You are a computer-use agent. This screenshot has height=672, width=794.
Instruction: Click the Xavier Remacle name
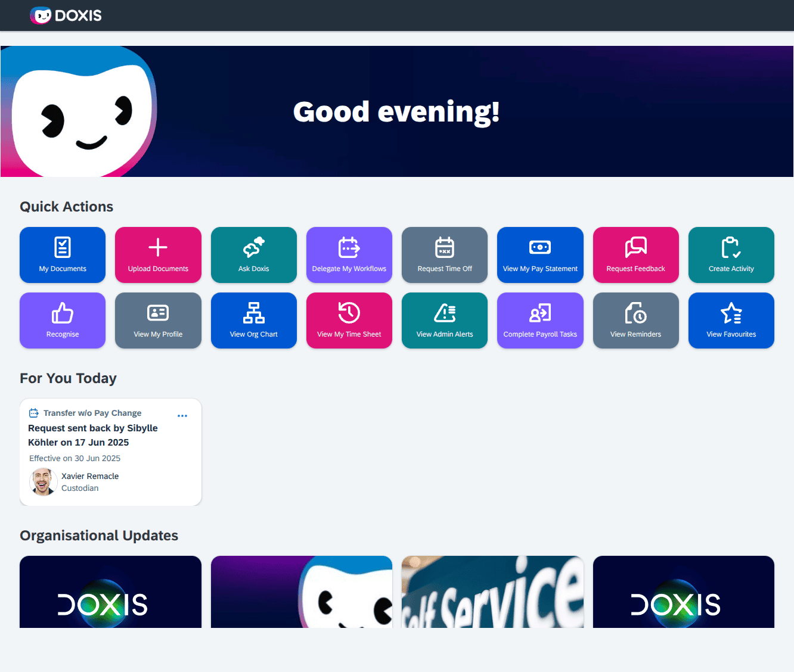(x=90, y=476)
